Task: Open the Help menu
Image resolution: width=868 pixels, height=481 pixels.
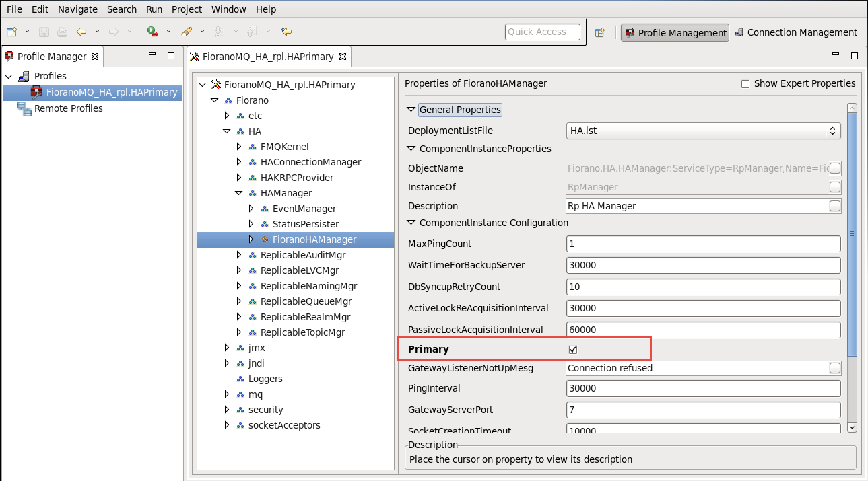Action: click(266, 9)
